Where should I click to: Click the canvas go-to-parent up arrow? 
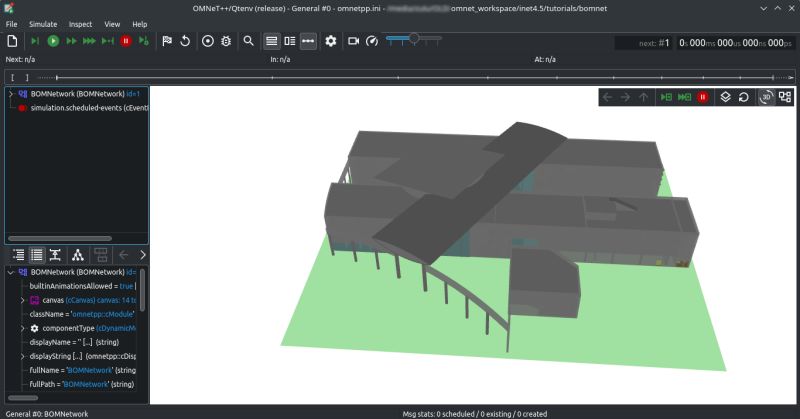(x=644, y=97)
